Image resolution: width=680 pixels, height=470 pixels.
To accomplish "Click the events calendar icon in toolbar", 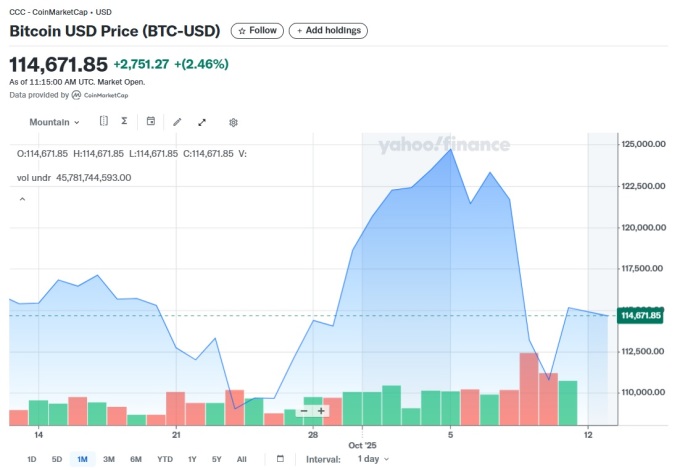I will tap(151, 122).
